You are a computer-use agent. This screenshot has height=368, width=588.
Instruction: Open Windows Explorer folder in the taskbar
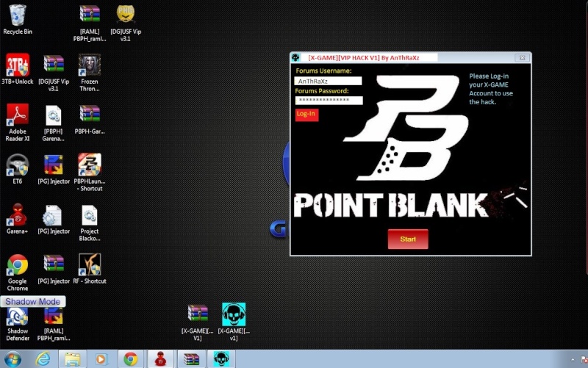[72, 359]
